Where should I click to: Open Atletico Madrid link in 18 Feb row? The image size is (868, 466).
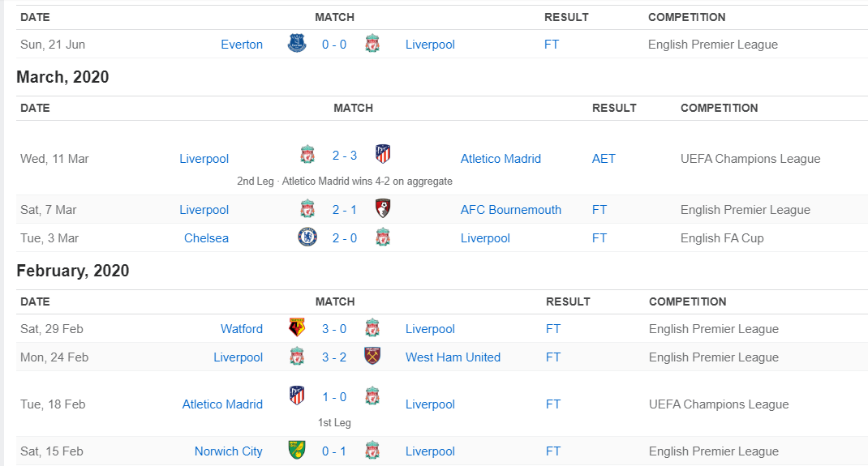point(222,404)
